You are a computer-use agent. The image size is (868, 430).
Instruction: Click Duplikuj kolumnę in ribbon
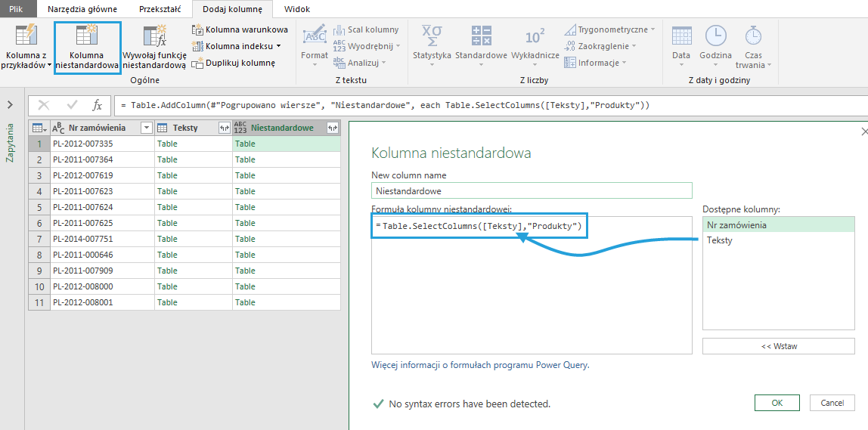(x=234, y=63)
